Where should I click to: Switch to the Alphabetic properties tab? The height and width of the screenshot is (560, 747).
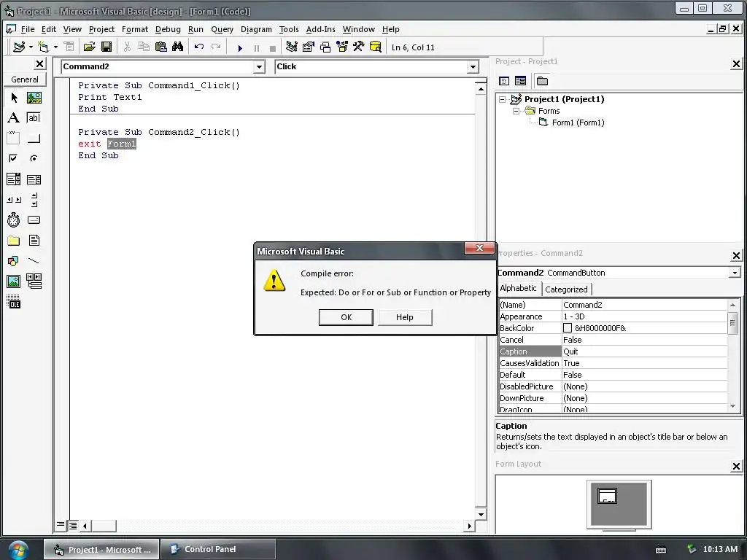[x=519, y=288]
